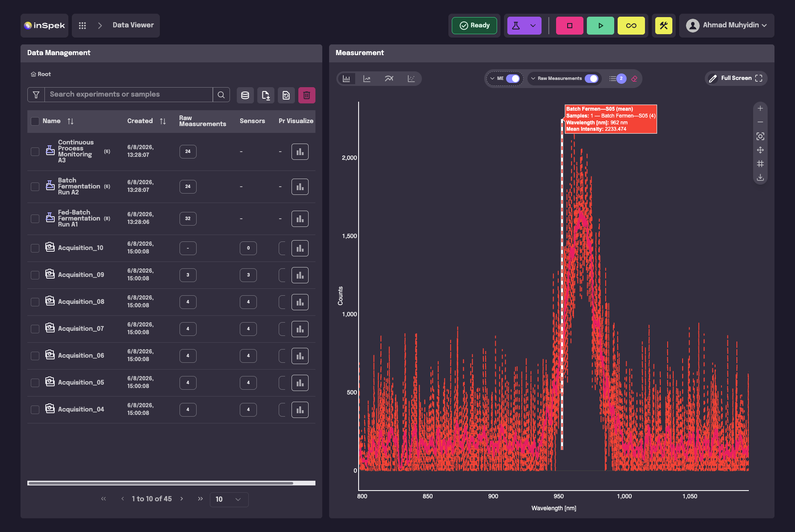Screen dimensions: 795x532
Task: Visualize Acquisition_04 chart
Action: pyautogui.click(x=300, y=410)
